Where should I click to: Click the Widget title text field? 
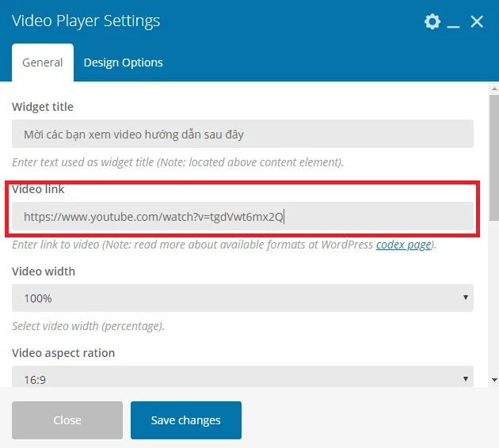[x=242, y=134]
